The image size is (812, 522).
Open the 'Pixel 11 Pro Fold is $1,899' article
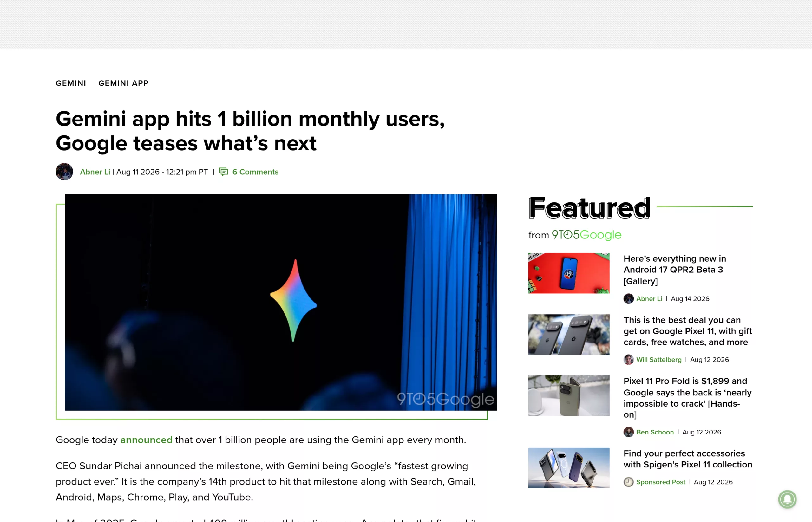[688, 398]
